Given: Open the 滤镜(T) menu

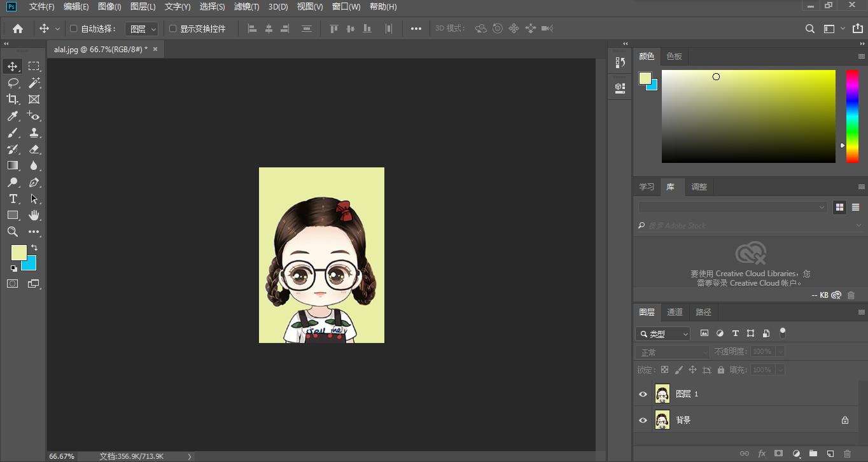Looking at the screenshot, I should (x=246, y=6).
